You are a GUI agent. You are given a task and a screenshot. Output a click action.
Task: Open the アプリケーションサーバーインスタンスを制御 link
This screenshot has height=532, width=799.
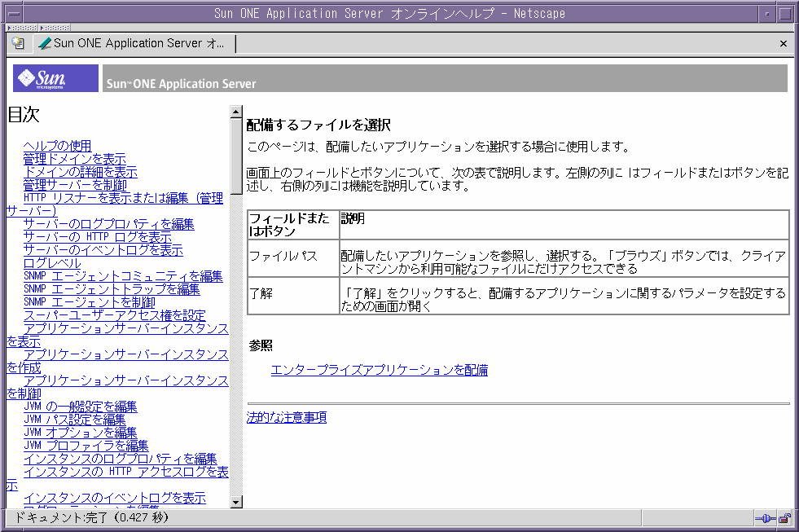coord(126,380)
